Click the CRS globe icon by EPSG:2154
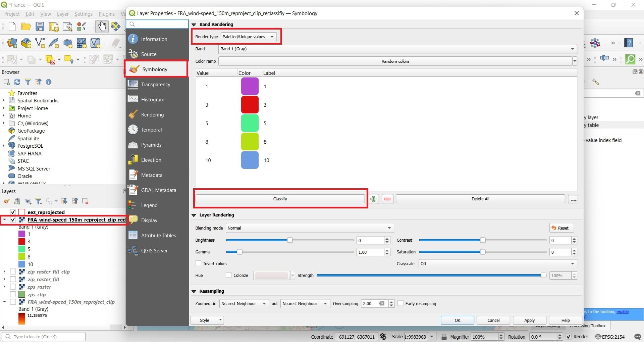644x342 pixels. [598, 337]
